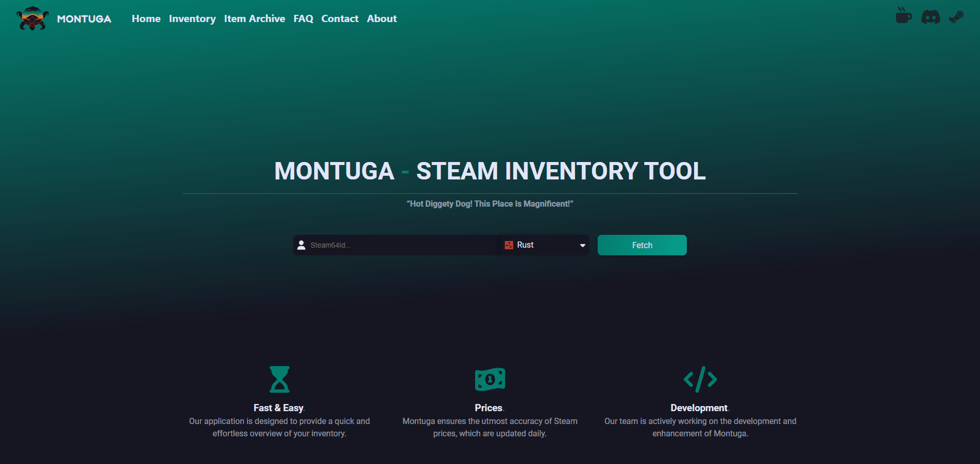
Task: Click the code brackets Development icon
Action: pos(700,379)
